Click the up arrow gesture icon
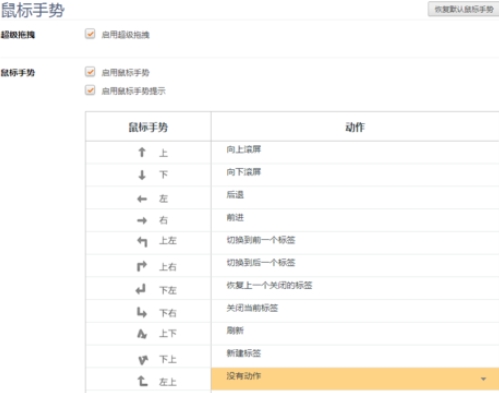 142,152
